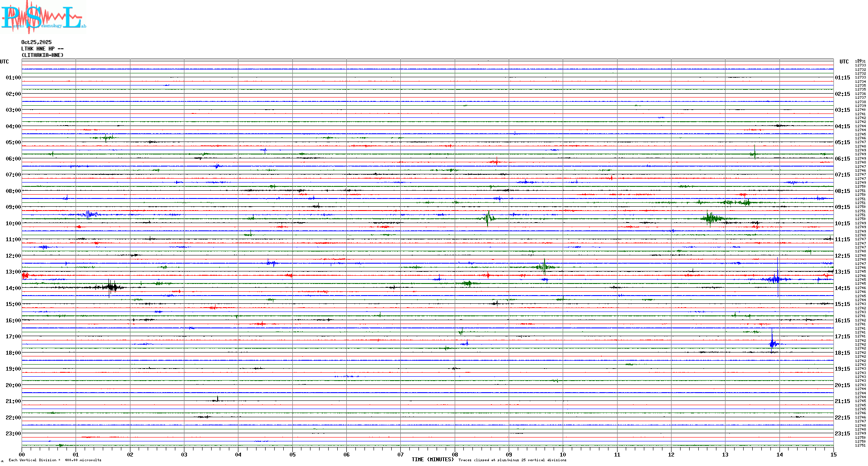Click the 00 minute tick on bottom axis
The image size is (868, 466).
click(x=22, y=454)
